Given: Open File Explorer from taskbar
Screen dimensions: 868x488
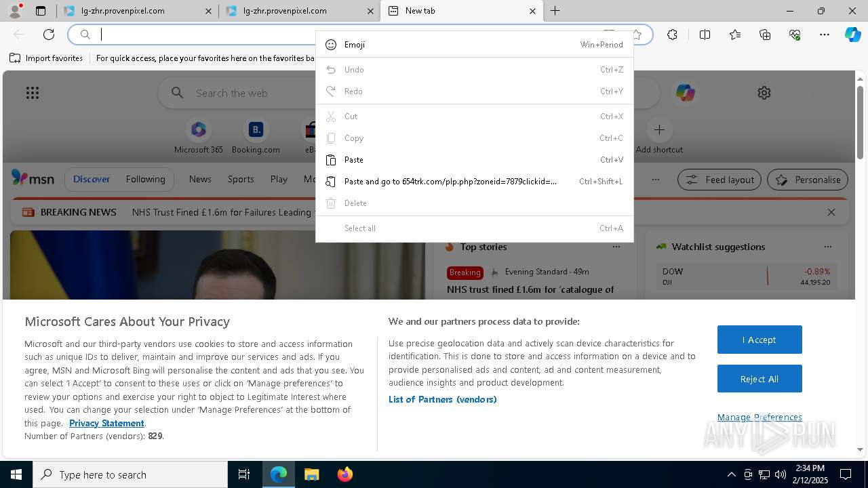Looking at the screenshot, I should (311, 474).
